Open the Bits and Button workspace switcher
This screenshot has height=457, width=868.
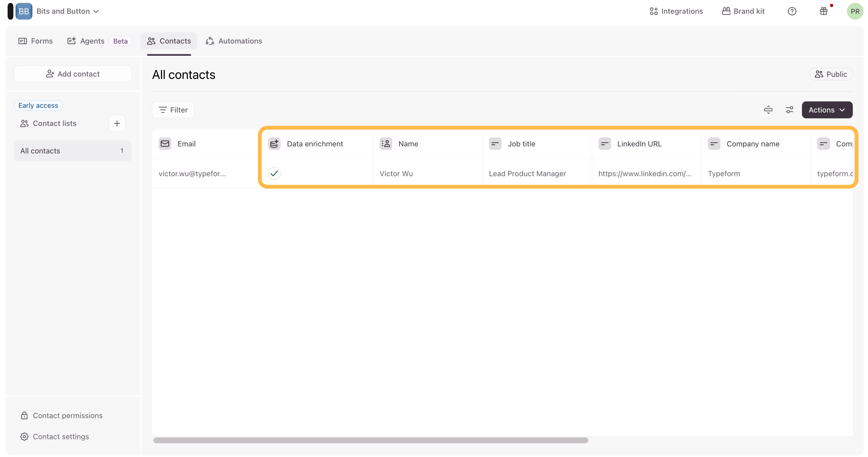pyautogui.click(x=68, y=11)
